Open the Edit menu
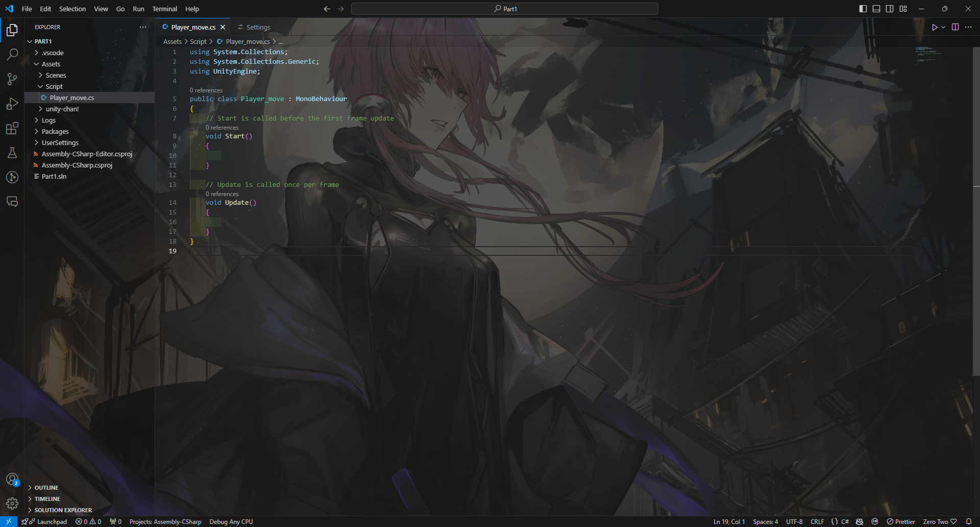The height and width of the screenshot is (527, 980). [45, 9]
